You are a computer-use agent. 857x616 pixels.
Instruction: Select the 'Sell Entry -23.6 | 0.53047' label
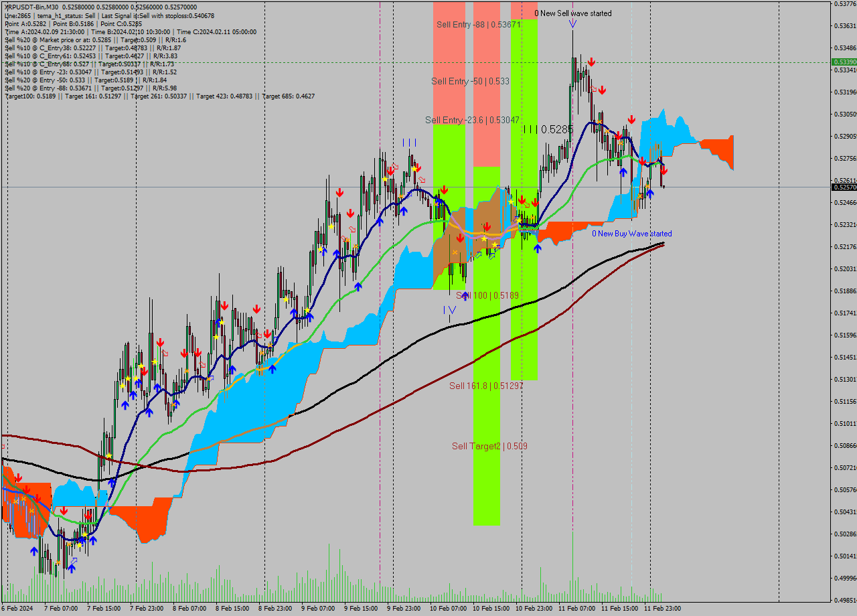(x=472, y=120)
